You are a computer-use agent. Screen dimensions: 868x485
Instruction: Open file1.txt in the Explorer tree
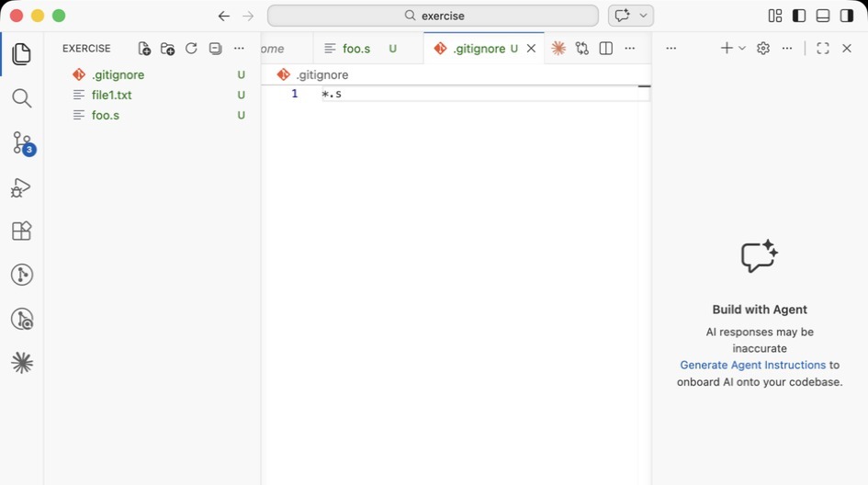(111, 95)
